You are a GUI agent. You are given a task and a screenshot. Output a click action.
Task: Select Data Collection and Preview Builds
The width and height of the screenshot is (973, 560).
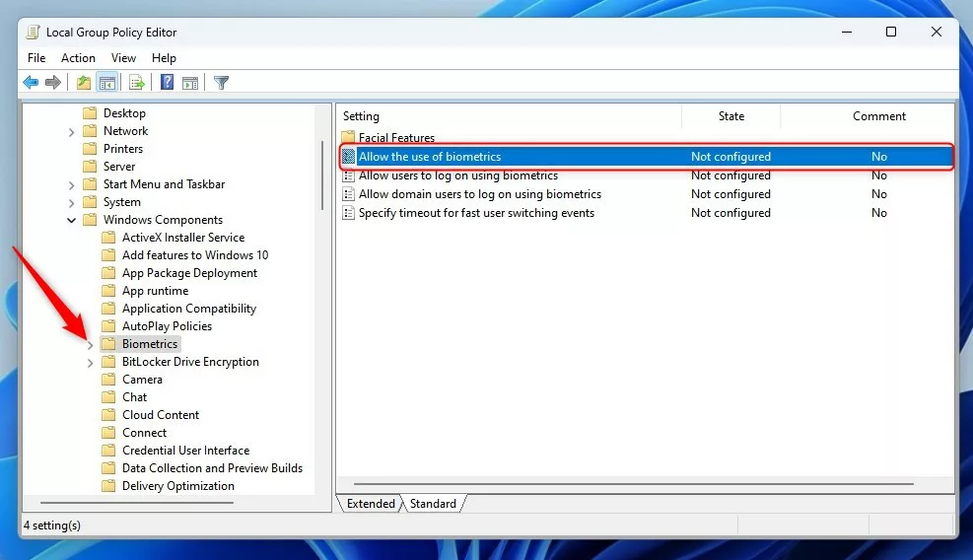(212, 468)
